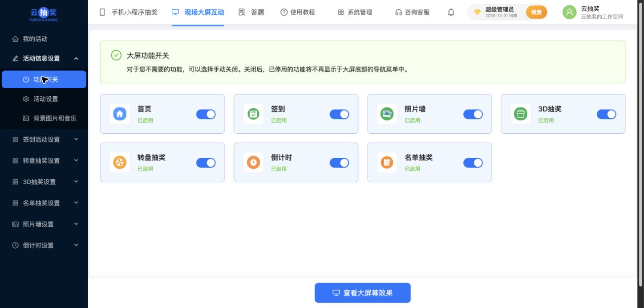This screenshot has width=644, height=308.
Task: Open the 手机小程序抽奖 tab
Action: tap(129, 12)
